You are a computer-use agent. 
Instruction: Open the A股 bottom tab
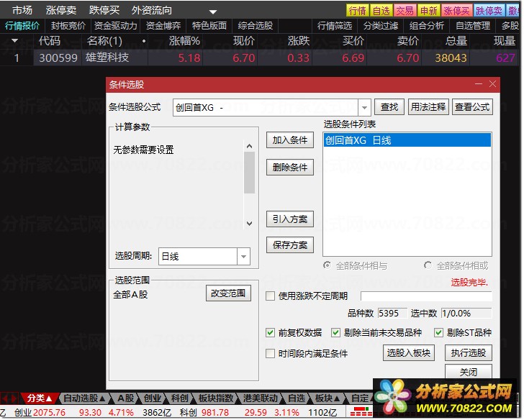click(x=126, y=398)
